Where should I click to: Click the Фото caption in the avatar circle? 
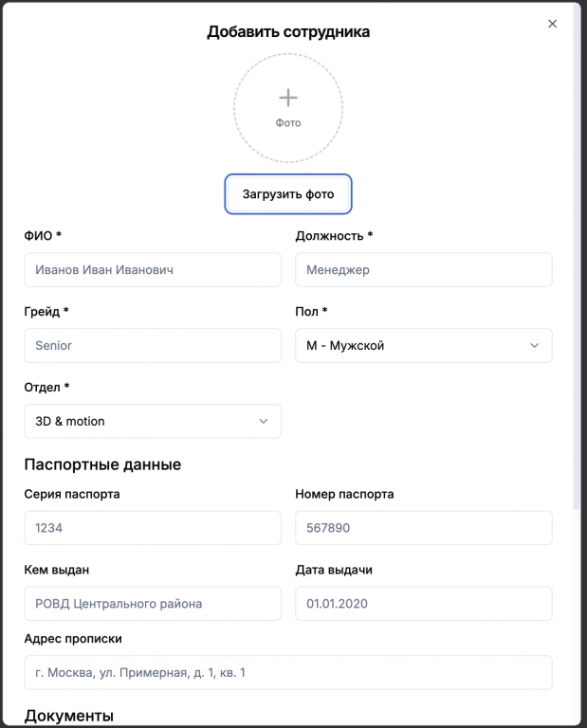pyautogui.click(x=288, y=123)
